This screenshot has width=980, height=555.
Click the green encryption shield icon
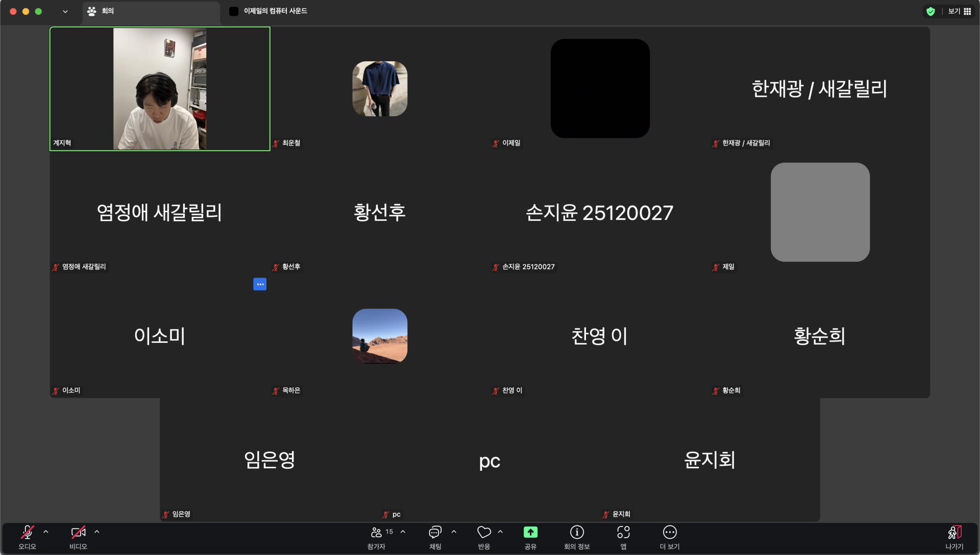point(930,11)
